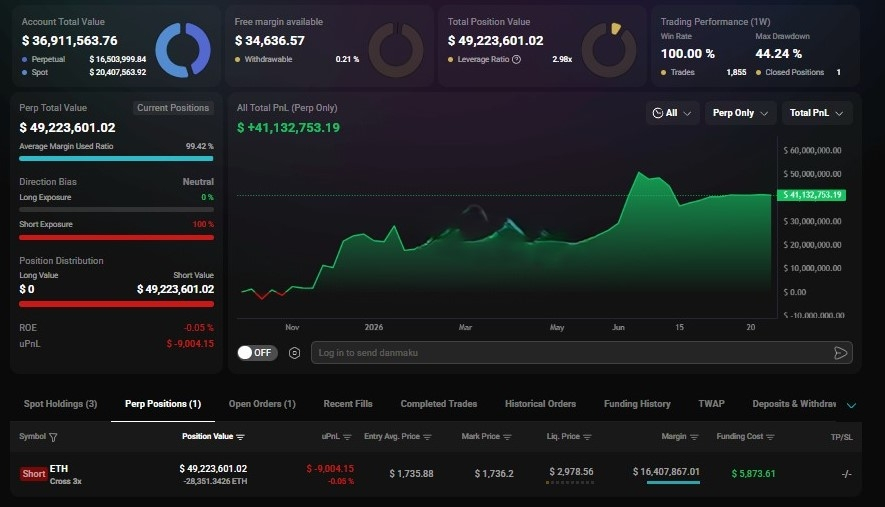Click the Average Margin Used Ratio bar
885x507 pixels.
pos(116,159)
